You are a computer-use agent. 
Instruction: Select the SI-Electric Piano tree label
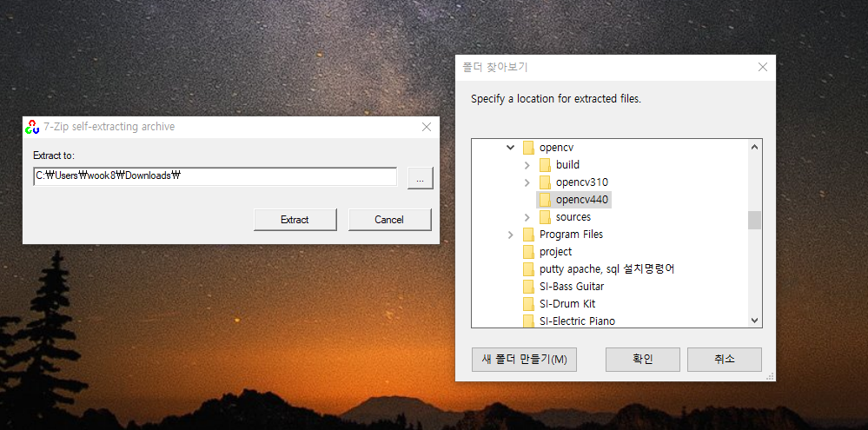click(578, 321)
